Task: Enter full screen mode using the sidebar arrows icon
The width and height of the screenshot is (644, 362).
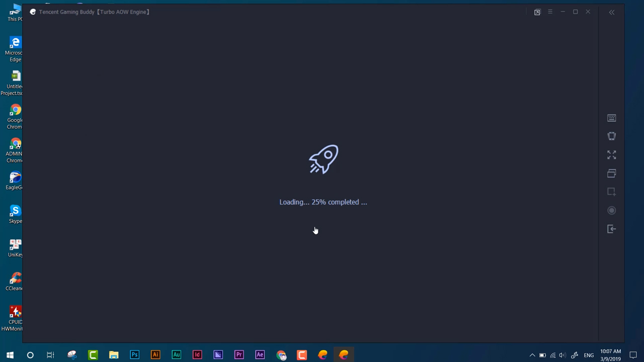Action: pos(611,155)
